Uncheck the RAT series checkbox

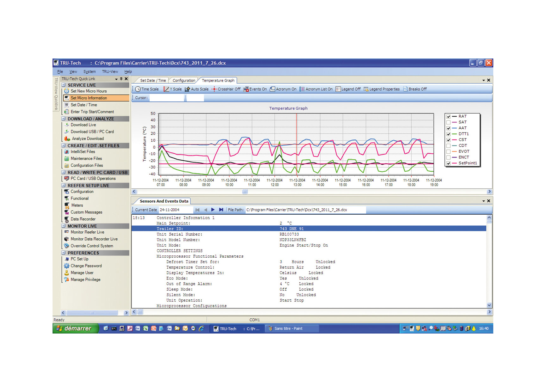pyautogui.click(x=448, y=117)
